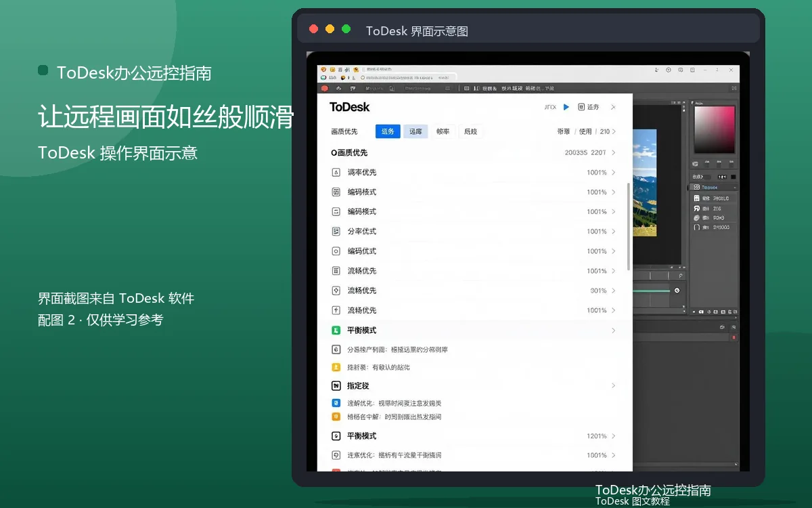812x508 pixels.
Task: Open the chevron beside 301%
Action: pyautogui.click(x=614, y=291)
